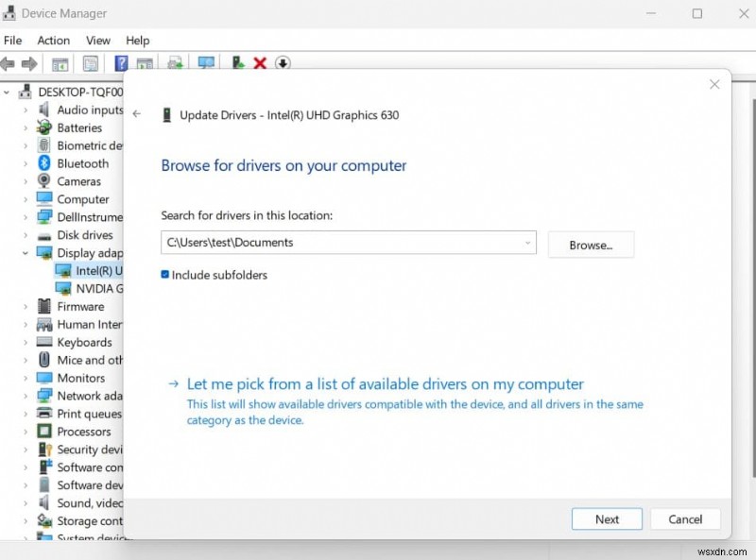
Task: Open the View menu
Action: (97, 41)
